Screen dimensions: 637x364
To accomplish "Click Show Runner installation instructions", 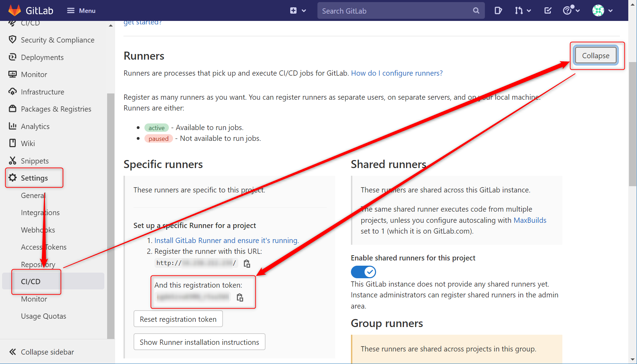I will (x=199, y=342).
